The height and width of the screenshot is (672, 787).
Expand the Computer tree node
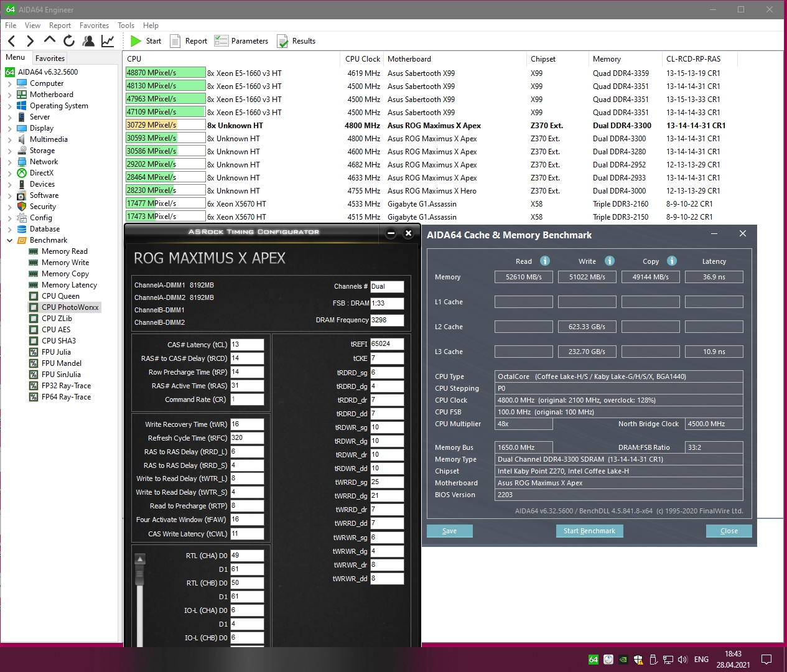pyautogui.click(x=9, y=83)
